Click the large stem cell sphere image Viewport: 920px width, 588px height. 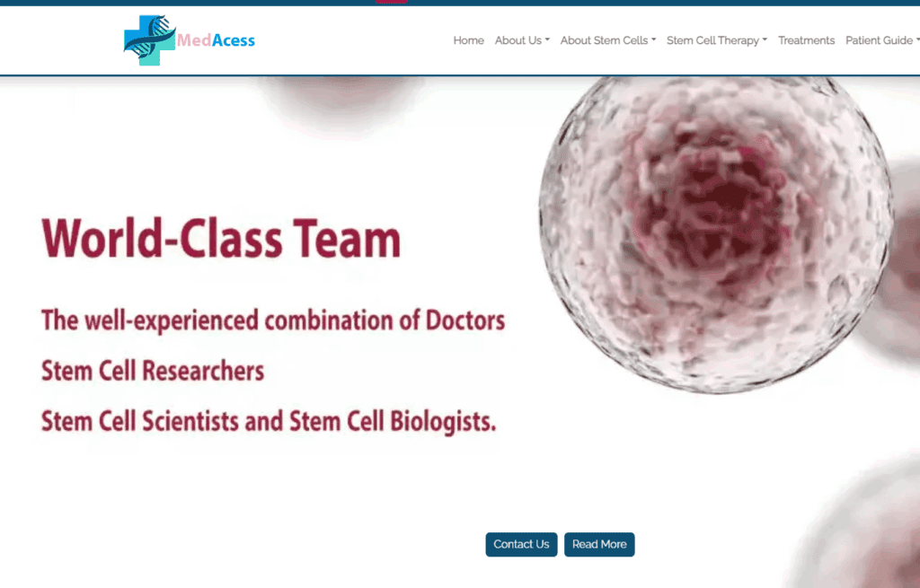pos(714,233)
